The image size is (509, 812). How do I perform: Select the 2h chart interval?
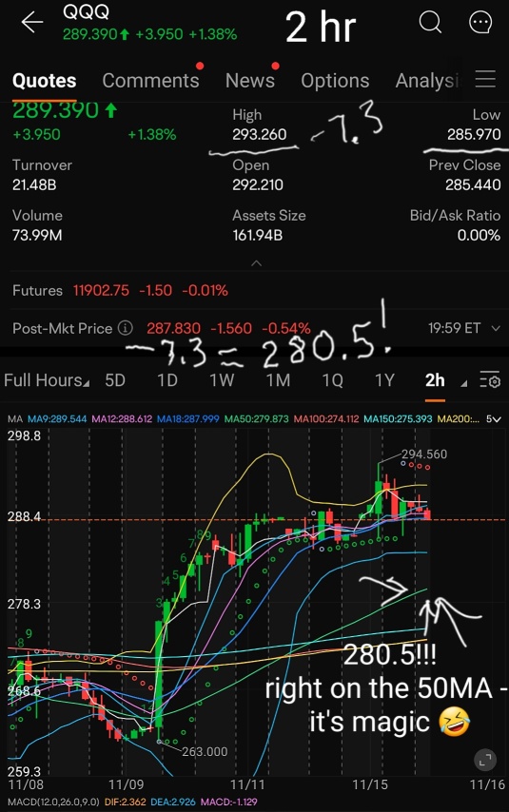[x=435, y=380]
